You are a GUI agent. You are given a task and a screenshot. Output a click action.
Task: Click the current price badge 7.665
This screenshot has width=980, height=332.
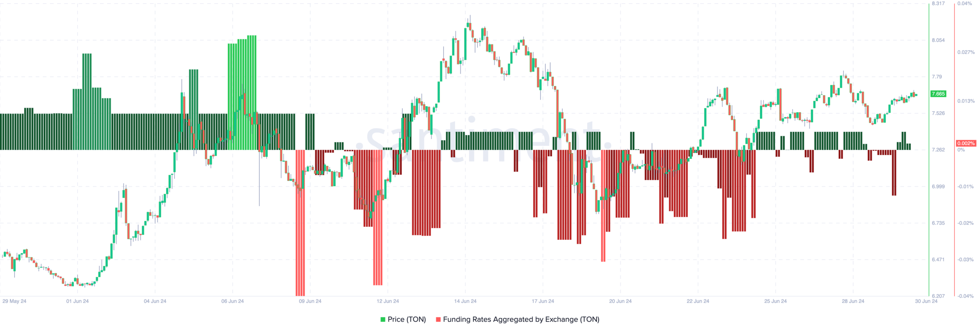(938, 94)
